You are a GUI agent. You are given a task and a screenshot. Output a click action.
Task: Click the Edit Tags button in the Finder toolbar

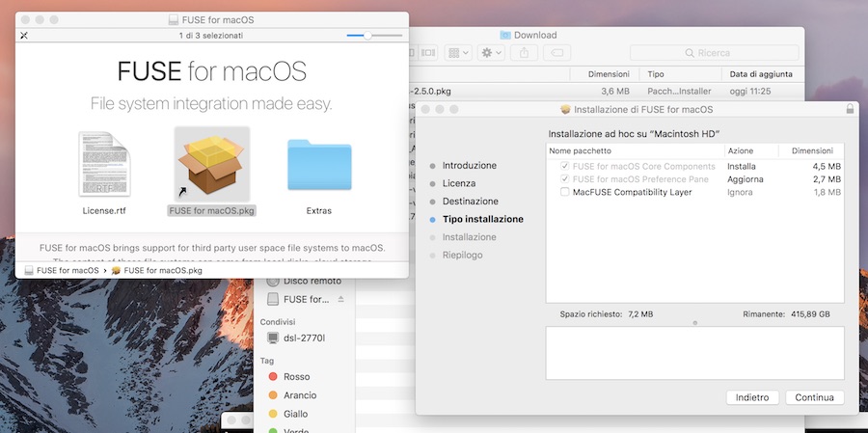[x=556, y=53]
